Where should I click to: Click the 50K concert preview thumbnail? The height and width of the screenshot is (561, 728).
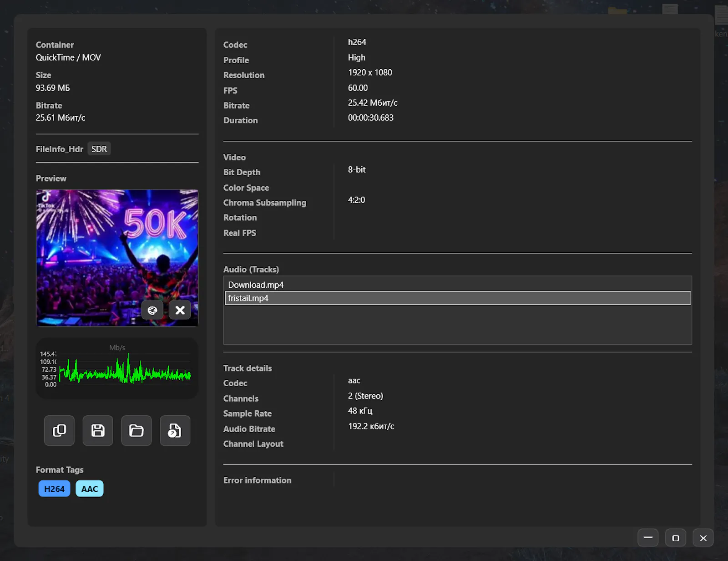117,258
